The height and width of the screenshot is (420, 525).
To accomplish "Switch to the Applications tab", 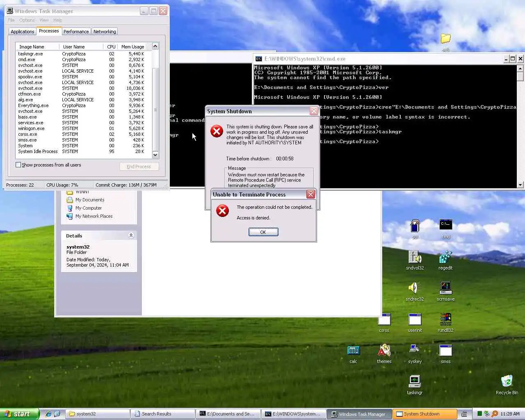I will (x=23, y=32).
